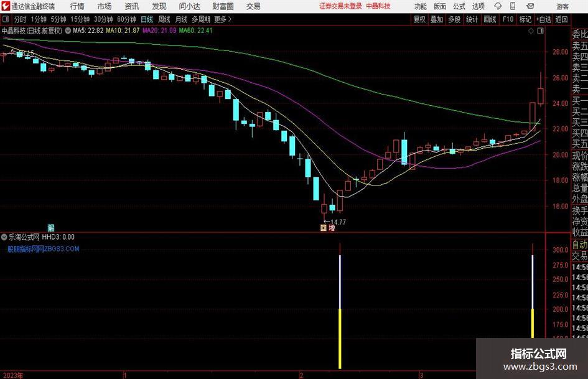The width and height of the screenshot is (588, 379).
Task: Click the 14.77 low price label
Action: click(x=338, y=222)
